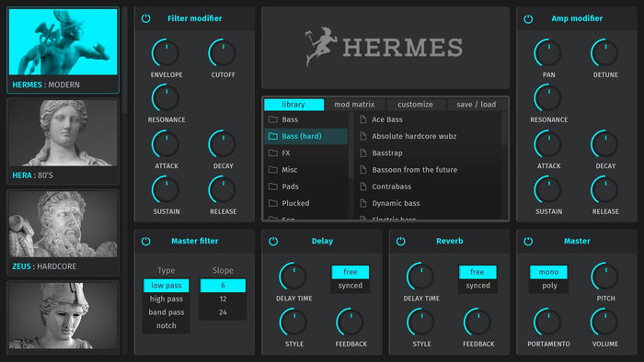Set filter slope to 12

click(223, 299)
